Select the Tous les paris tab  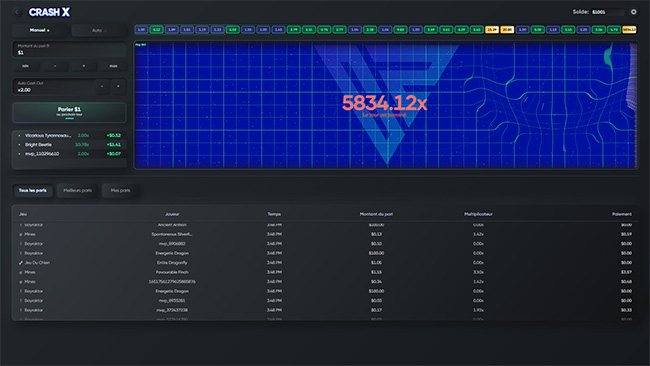[32, 191]
